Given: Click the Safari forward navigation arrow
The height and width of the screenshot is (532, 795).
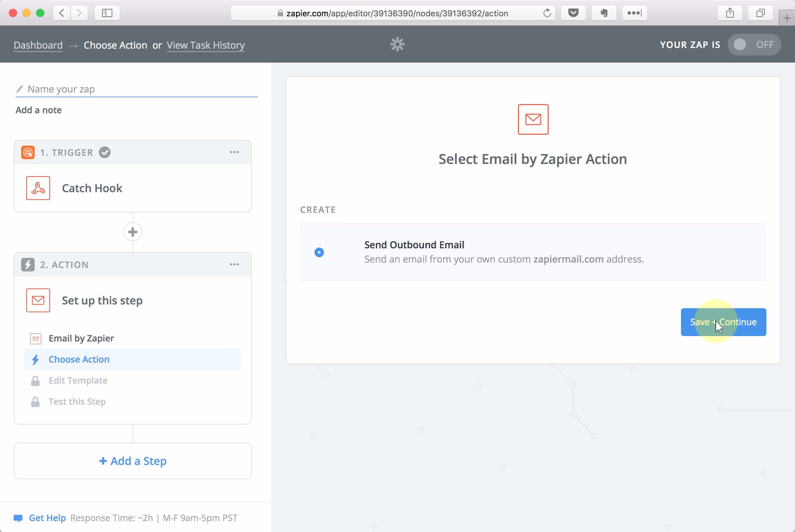Looking at the screenshot, I should [79, 13].
